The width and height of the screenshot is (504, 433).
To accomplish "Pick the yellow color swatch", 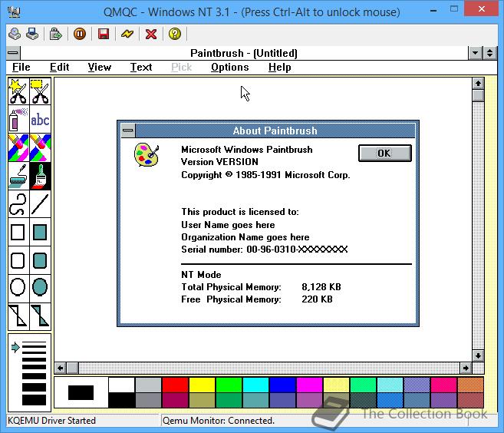I will (202, 385).
